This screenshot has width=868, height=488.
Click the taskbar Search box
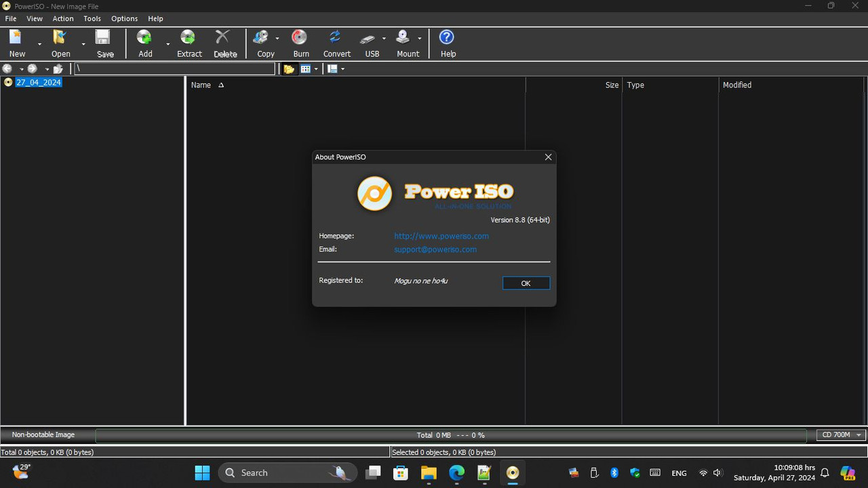(x=288, y=472)
